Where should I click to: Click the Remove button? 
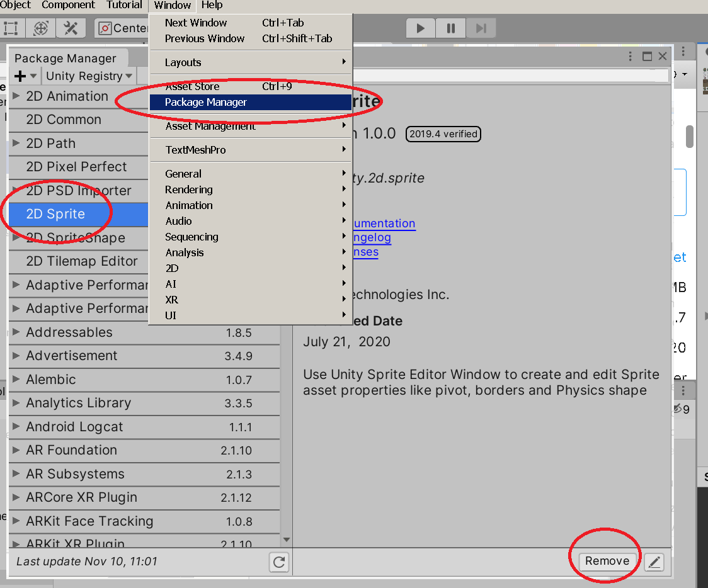[607, 561]
